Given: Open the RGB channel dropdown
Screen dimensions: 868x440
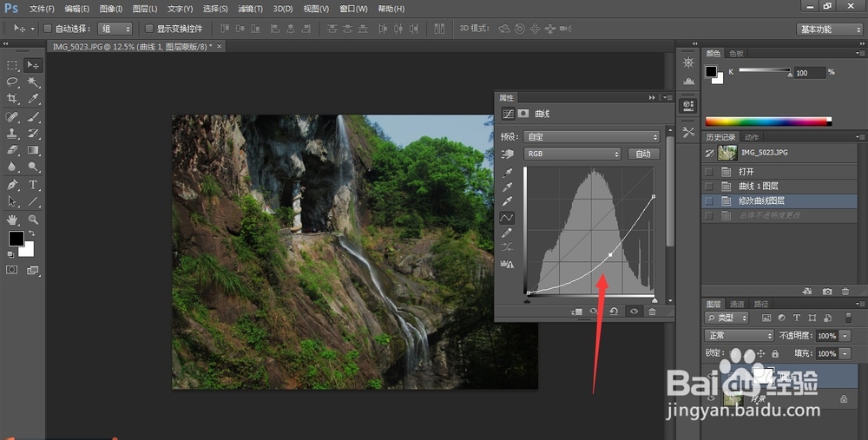Looking at the screenshot, I should (572, 154).
